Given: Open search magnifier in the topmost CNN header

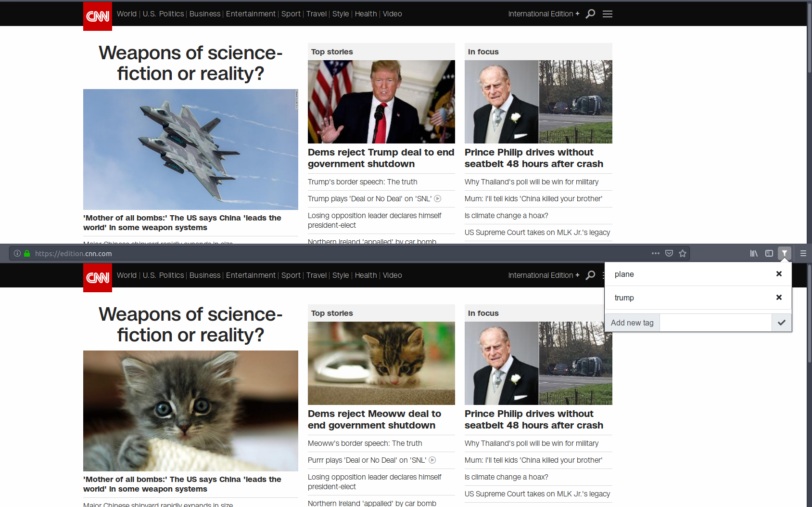Looking at the screenshot, I should (590, 14).
